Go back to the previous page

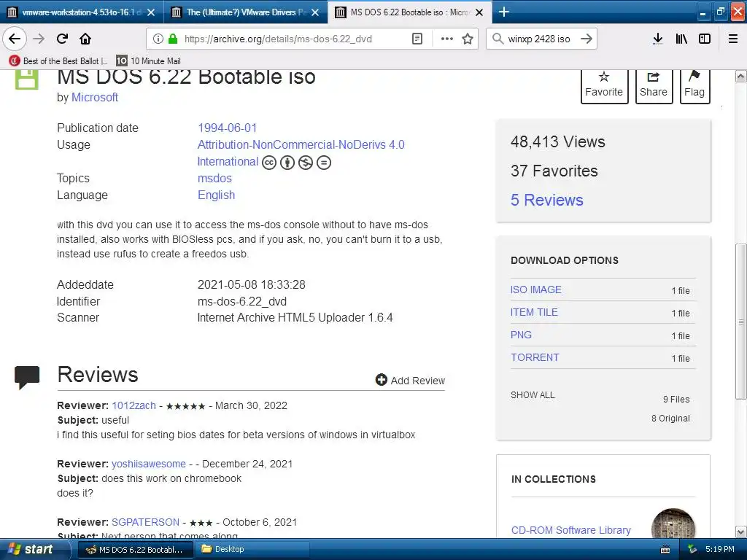coord(15,39)
